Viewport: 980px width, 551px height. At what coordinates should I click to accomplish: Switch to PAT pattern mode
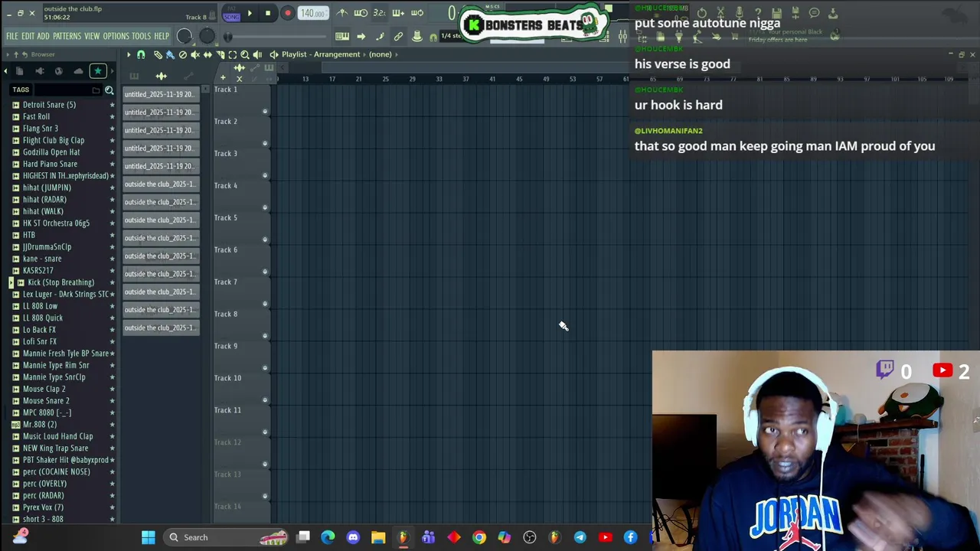click(x=231, y=8)
